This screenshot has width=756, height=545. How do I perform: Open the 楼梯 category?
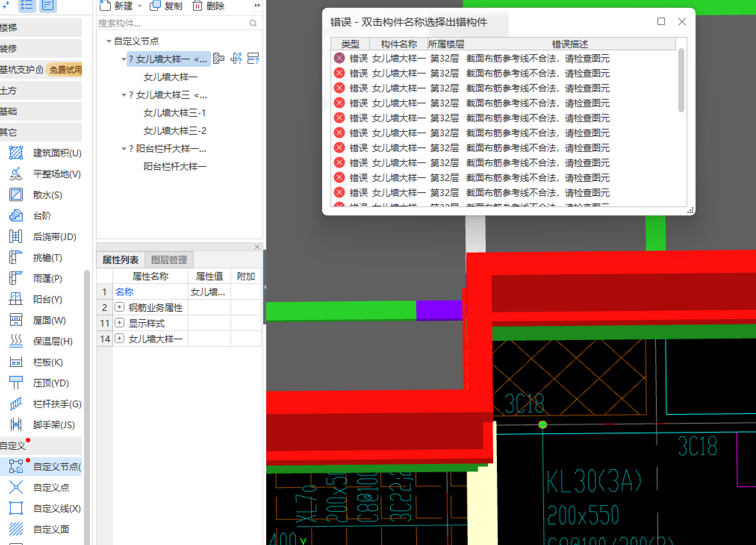[41, 28]
